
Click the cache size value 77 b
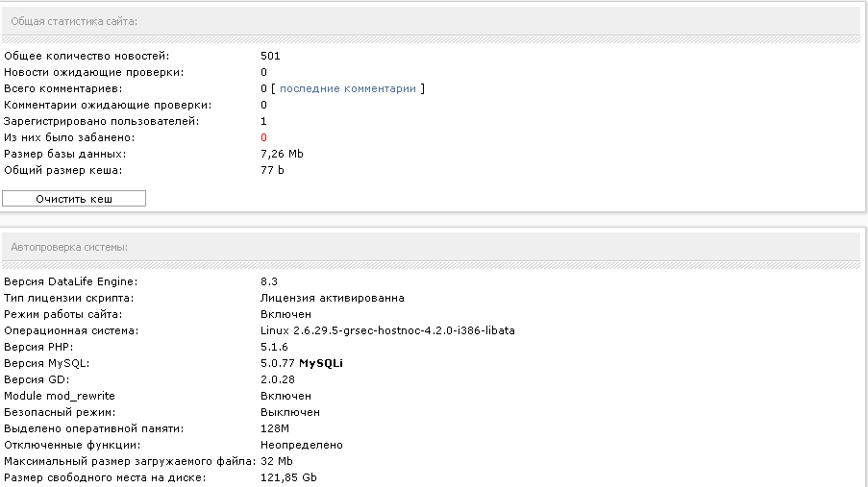point(272,170)
